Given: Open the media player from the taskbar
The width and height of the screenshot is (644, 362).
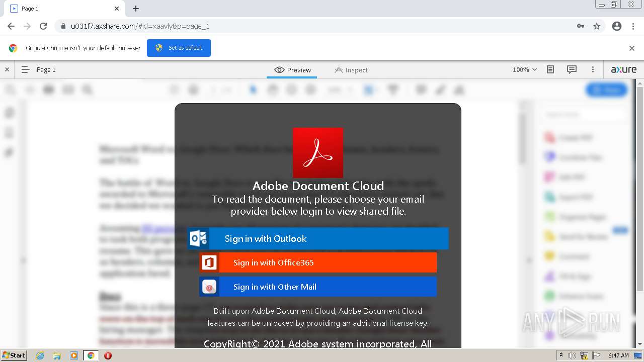Looking at the screenshot, I should [x=74, y=355].
